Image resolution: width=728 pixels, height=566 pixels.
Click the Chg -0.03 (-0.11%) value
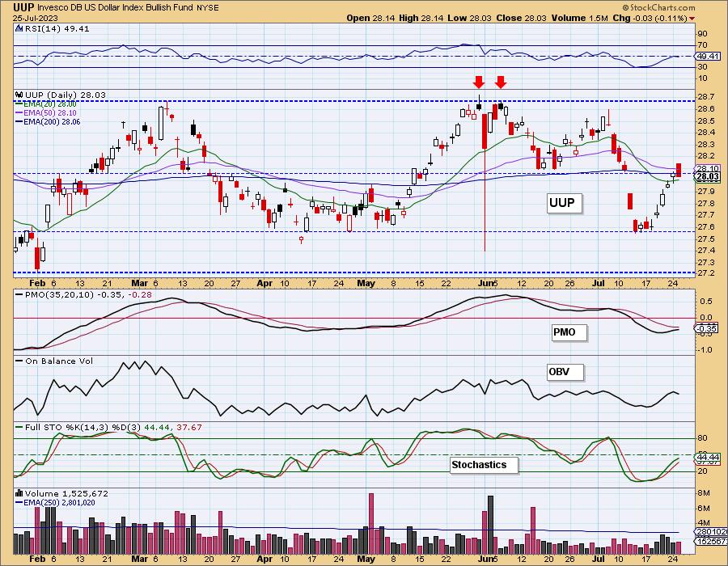pyautogui.click(x=650, y=18)
